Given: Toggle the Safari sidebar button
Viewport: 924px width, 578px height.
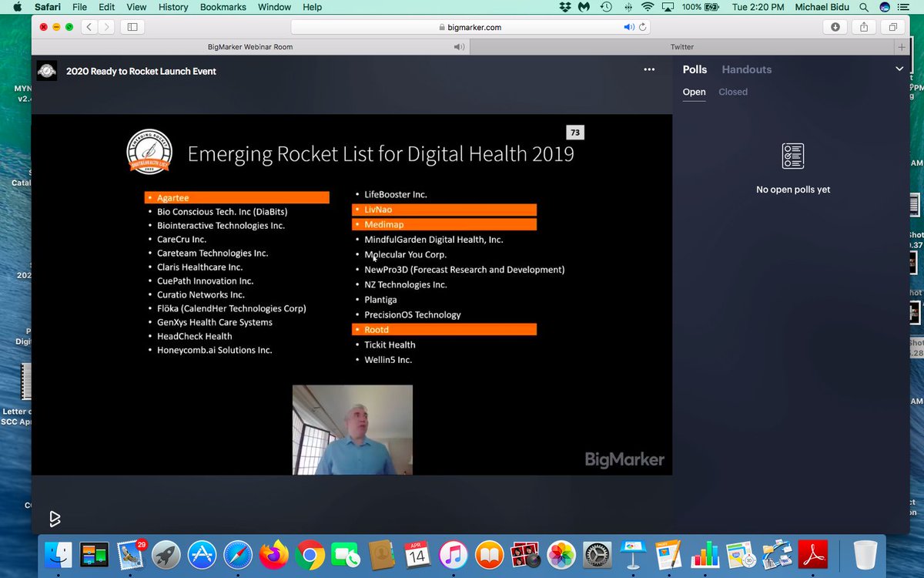Looking at the screenshot, I should pos(132,27).
